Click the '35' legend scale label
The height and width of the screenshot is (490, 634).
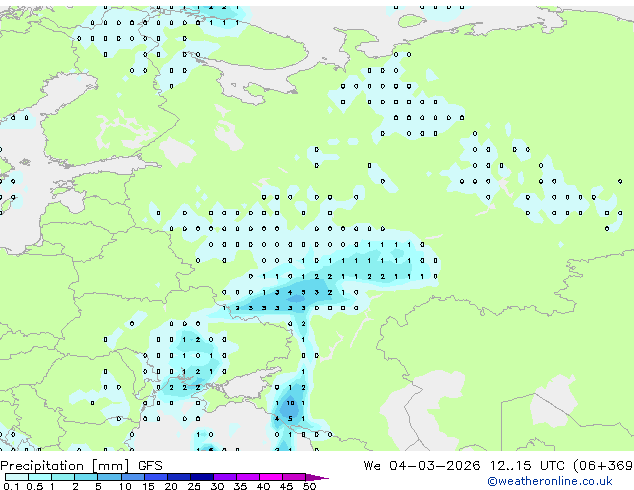(241, 486)
